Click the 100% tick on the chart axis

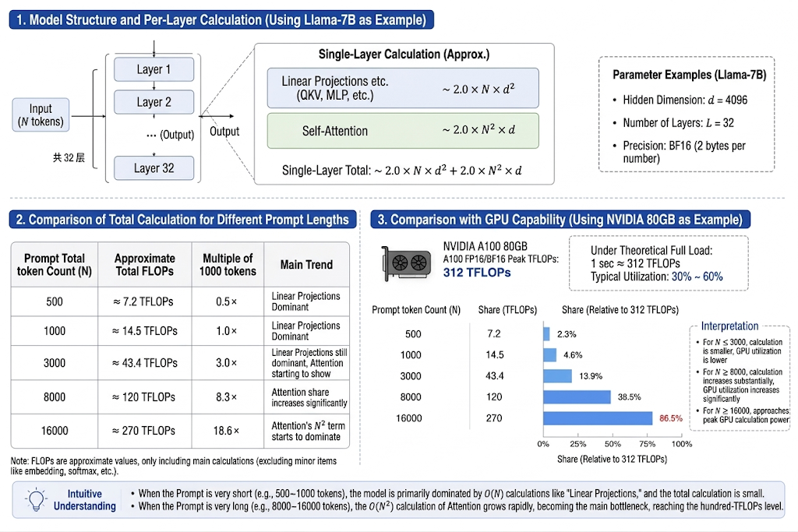pyautogui.click(x=682, y=444)
